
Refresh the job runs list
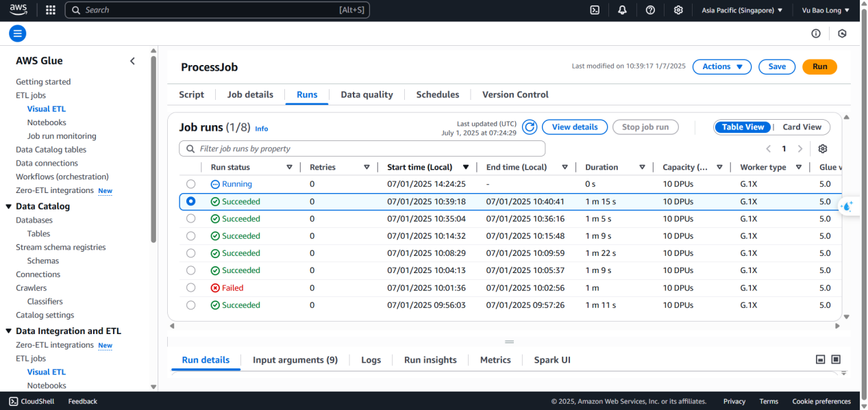pyautogui.click(x=530, y=127)
